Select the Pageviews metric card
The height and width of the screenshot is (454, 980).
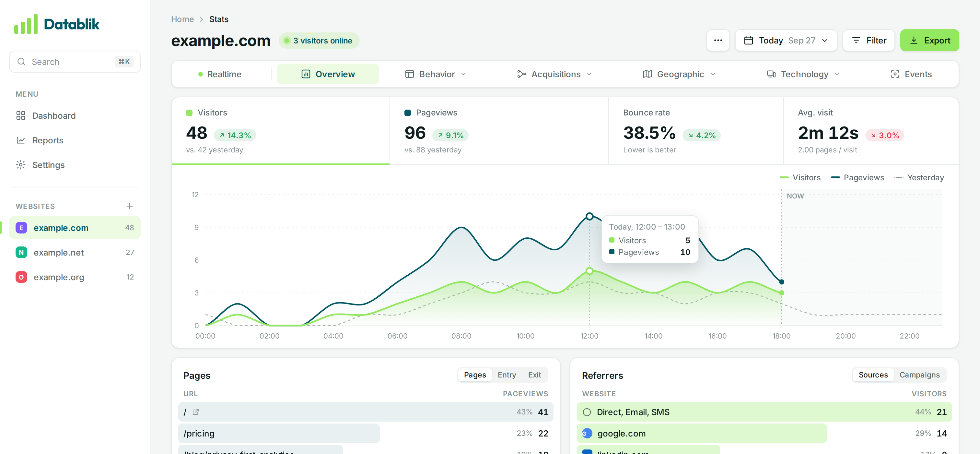(499, 131)
